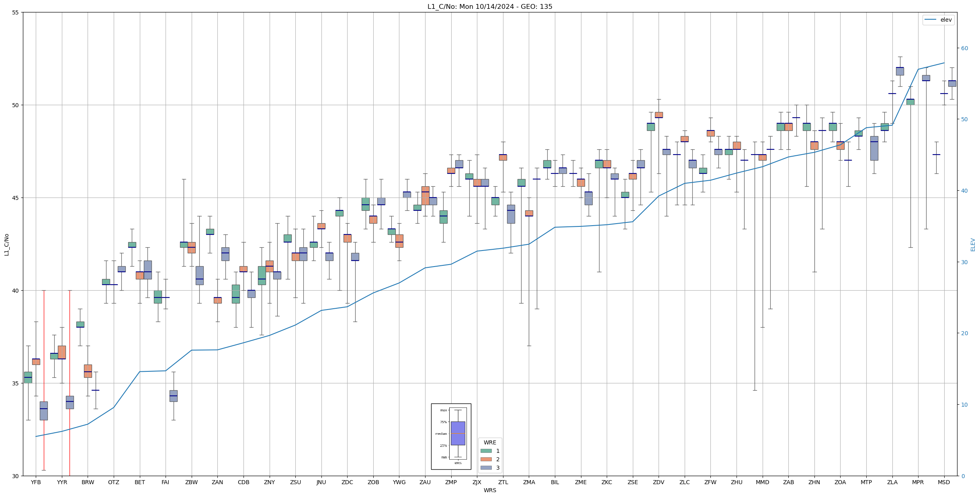
Task: Click the green WRE 1 legend swatch
Action: pos(486,451)
